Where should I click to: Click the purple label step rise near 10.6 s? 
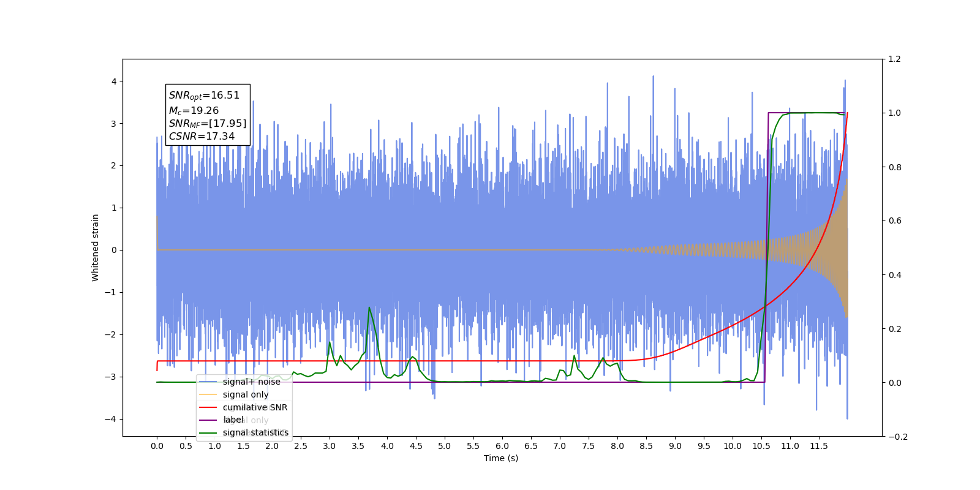[767, 247]
